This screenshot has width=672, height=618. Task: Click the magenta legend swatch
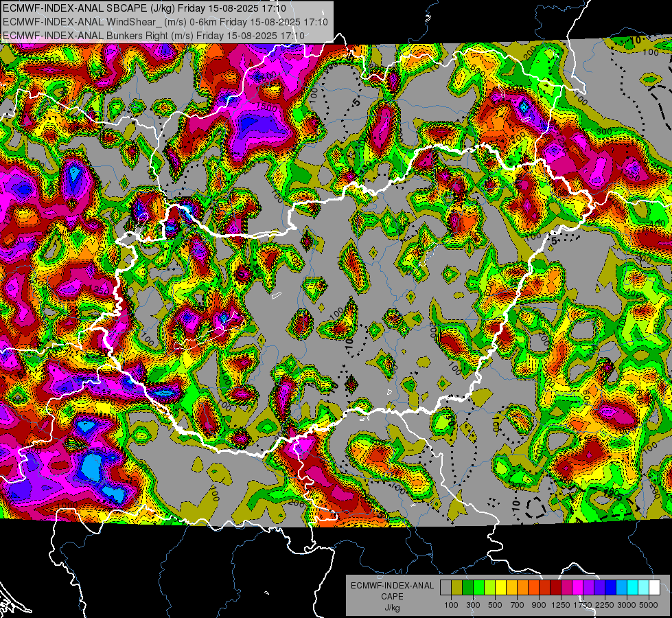578,588
